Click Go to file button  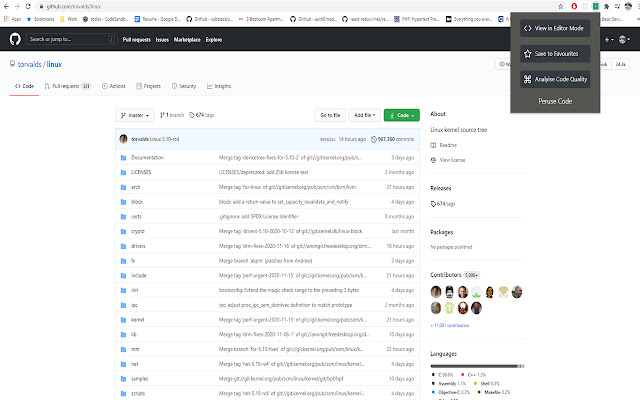pos(330,115)
